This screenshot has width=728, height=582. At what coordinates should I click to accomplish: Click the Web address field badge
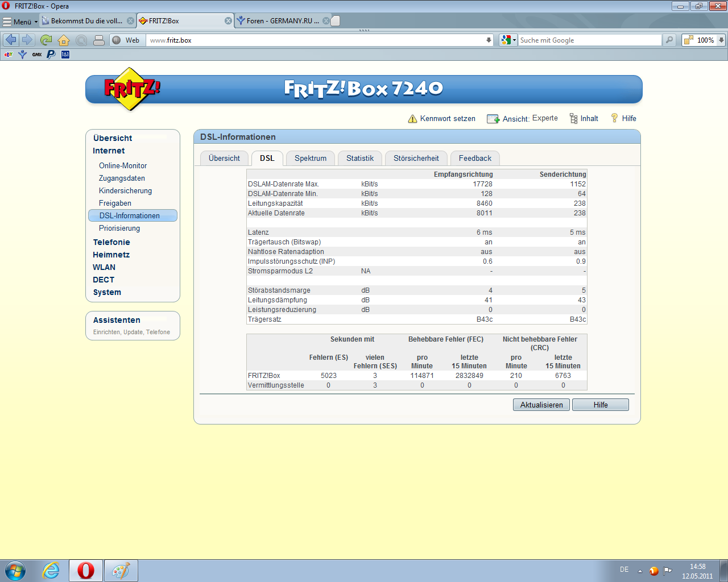tap(126, 40)
